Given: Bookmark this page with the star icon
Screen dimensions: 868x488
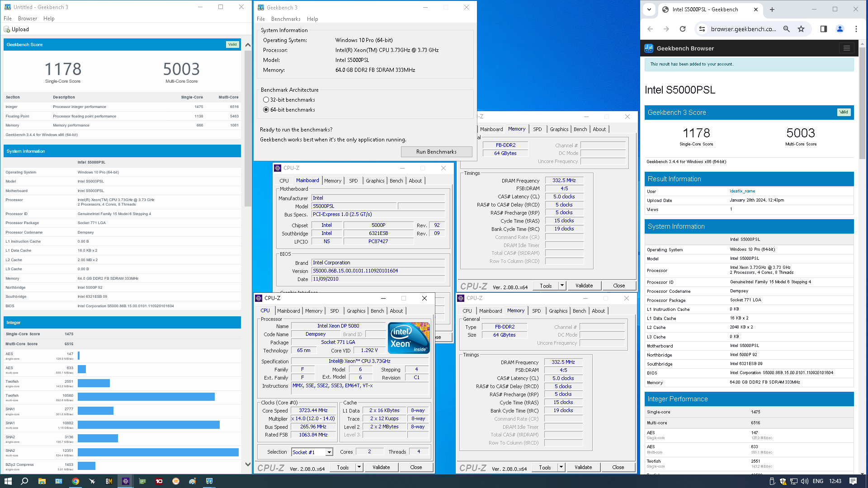Looking at the screenshot, I should (801, 29).
